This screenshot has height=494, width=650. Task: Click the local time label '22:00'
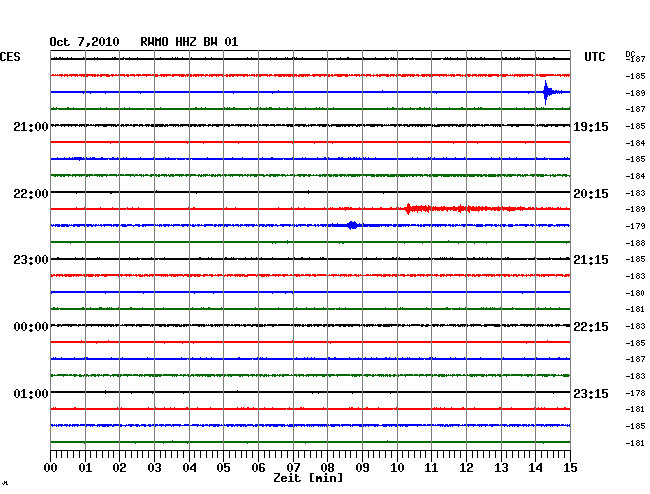point(31,194)
